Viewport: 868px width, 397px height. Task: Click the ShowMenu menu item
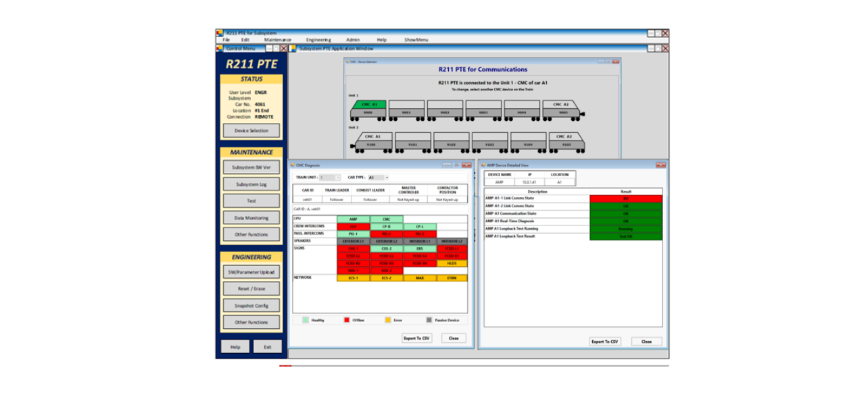click(416, 40)
